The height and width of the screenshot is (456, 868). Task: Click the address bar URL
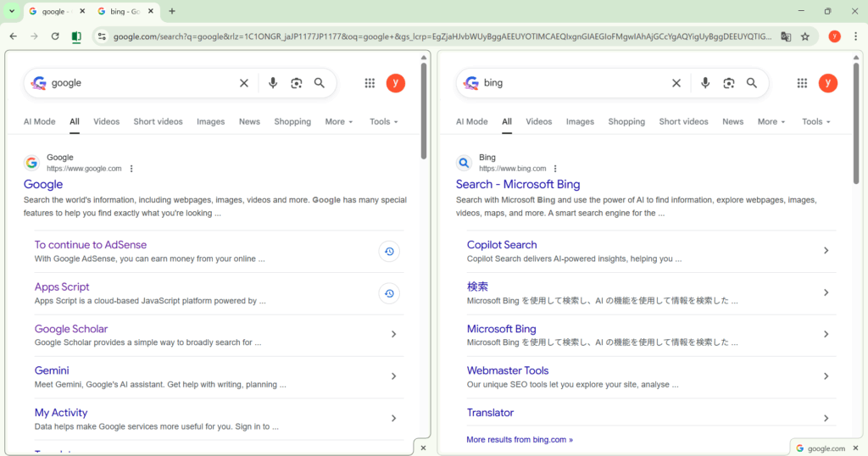pyautogui.click(x=442, y=36)
